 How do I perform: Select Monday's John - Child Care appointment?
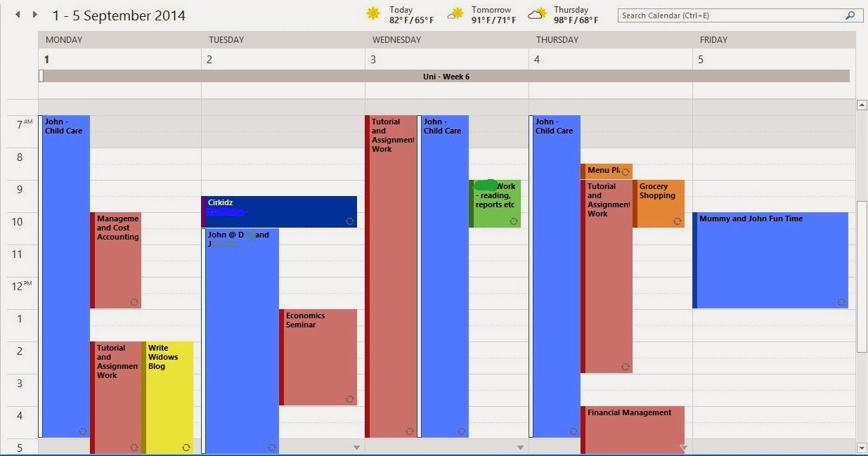(x=64, y=276)
